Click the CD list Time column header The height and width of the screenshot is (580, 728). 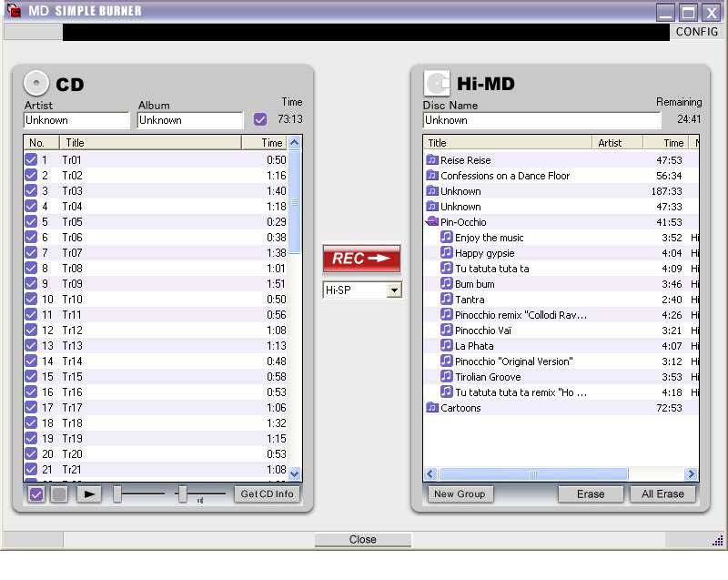pyautogui.click(x=265, y=143)
